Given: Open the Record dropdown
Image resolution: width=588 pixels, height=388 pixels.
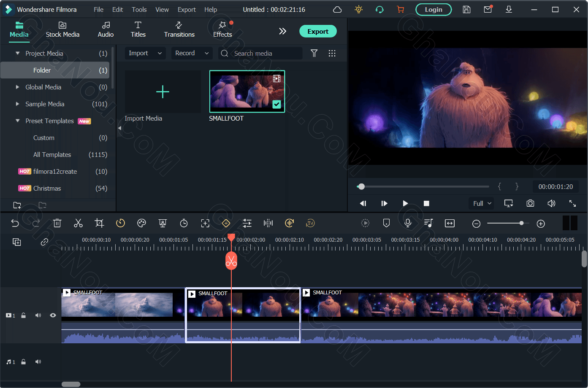Looking at the screenshot, I should 192,53.
